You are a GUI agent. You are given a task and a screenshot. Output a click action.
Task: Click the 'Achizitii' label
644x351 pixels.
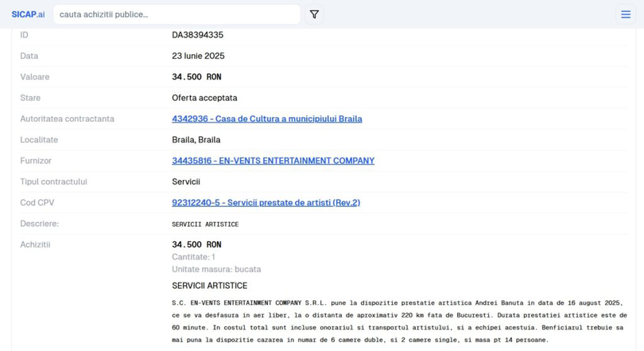(35, 244)
